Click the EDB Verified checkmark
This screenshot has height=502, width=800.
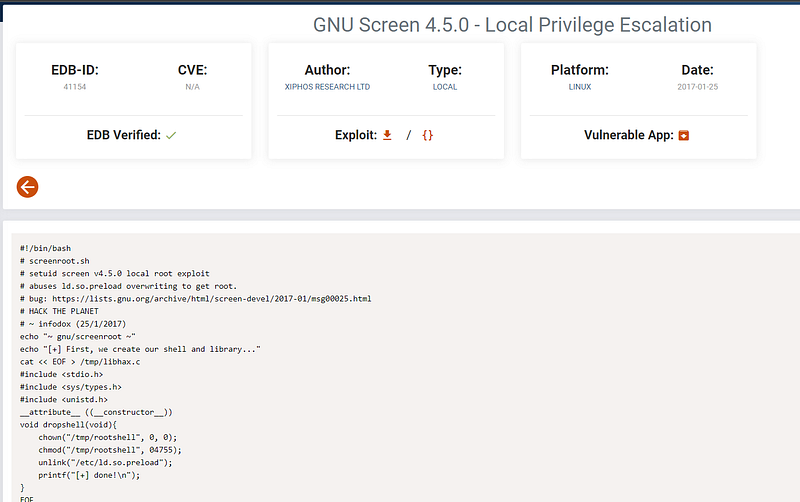pyautogui.click(x=171, y=135)
